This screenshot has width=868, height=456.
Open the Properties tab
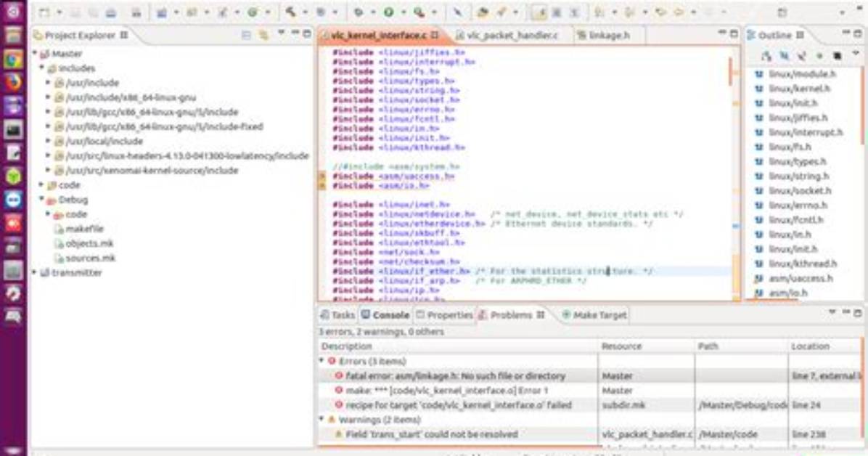point(444,314)
